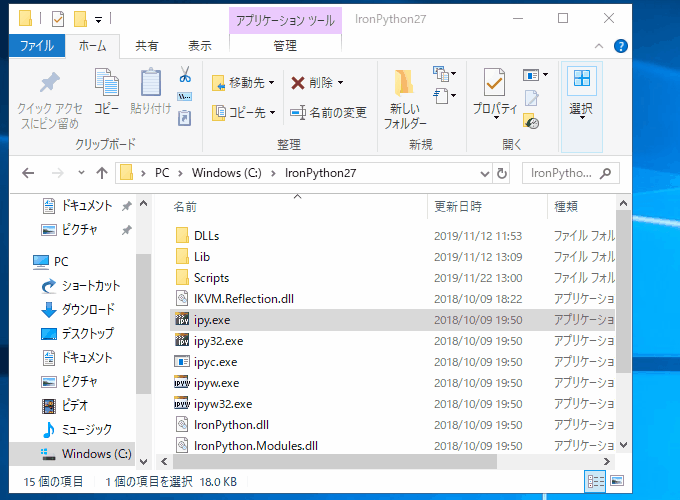This screenshot has height=500, width=680.
Task: Open the Customize Quick Access Toolbar dropdown
Action: (98, 19)
